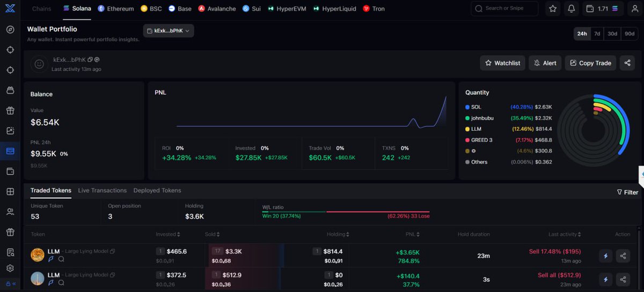Click the W/L ratio win-lose bar

(x=346, y=212)
